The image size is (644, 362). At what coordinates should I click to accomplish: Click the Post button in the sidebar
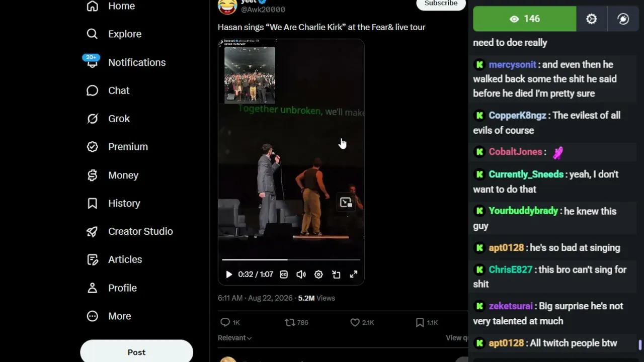pos(136,352)
